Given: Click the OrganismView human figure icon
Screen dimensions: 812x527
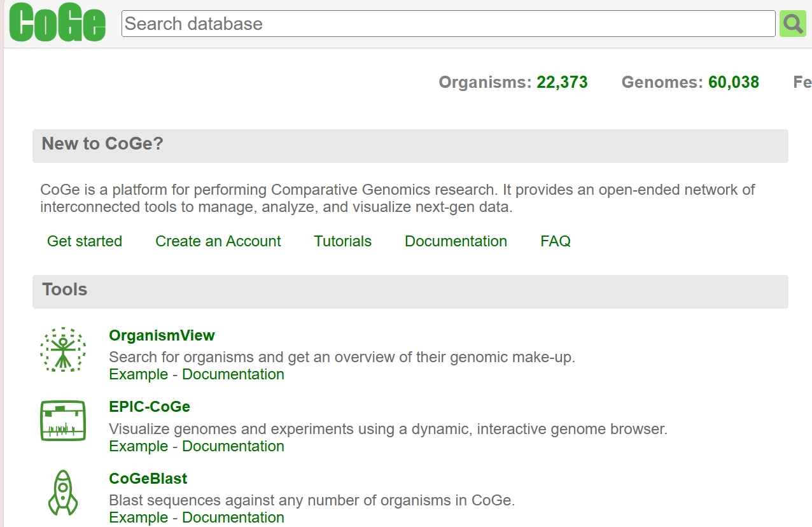Looking at the screenshot, I should pos(63,349).
